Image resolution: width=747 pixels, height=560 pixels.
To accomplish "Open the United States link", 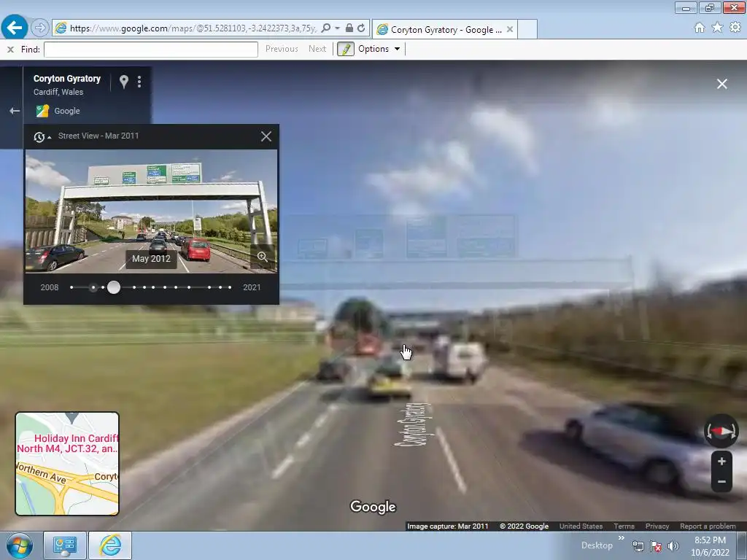I will click(x=581, y=526).
